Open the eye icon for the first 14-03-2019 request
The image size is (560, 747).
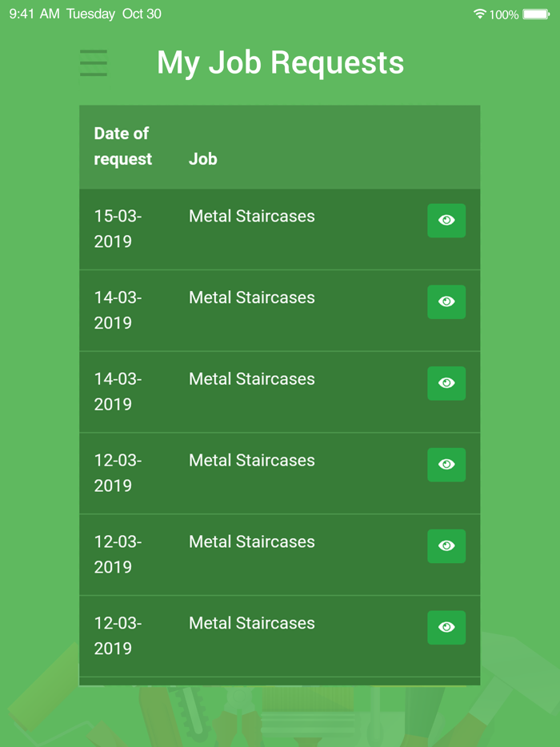446,302
